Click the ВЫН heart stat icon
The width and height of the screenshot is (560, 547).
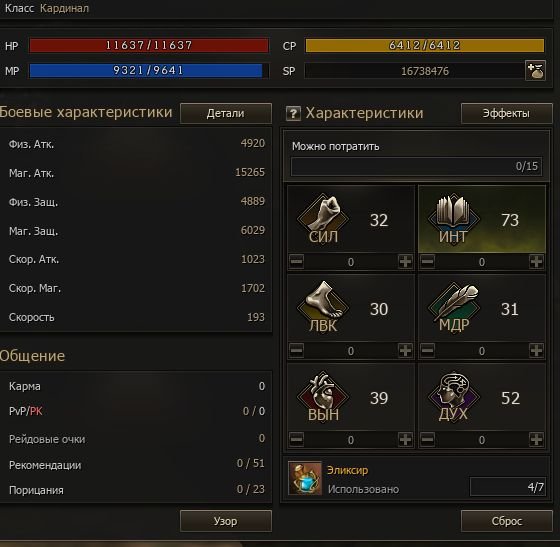pyautogui.click(x=322, y=396)
